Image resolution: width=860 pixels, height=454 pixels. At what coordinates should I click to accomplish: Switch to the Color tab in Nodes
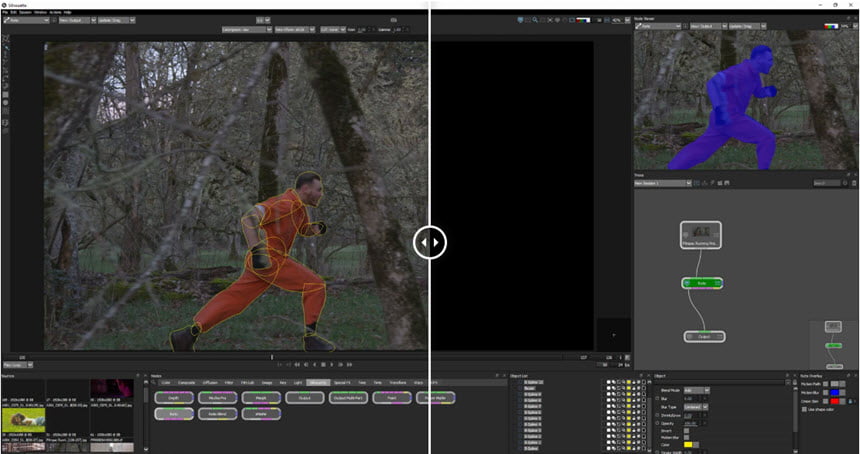coord(166,382)
